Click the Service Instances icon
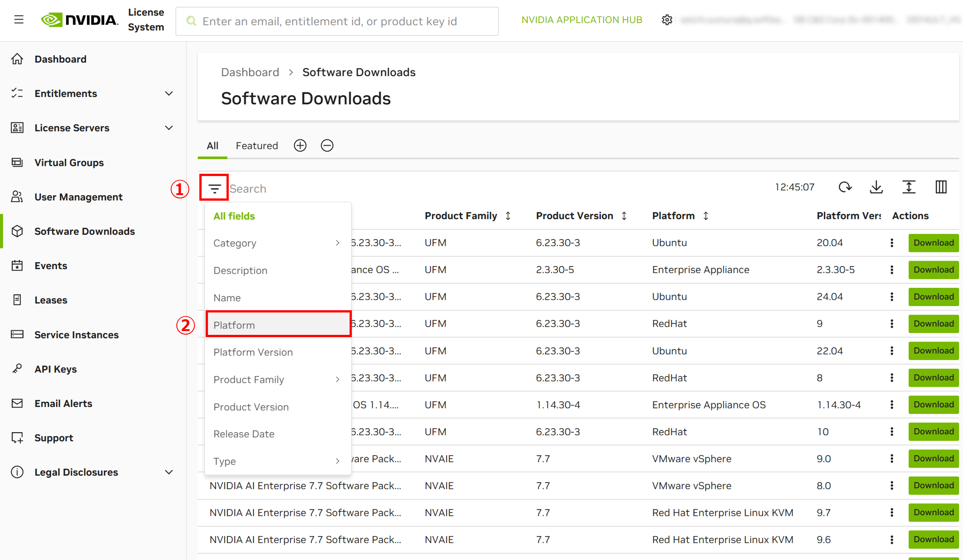Viewport: 963px width, 560px height. click(x=17, y=334)
